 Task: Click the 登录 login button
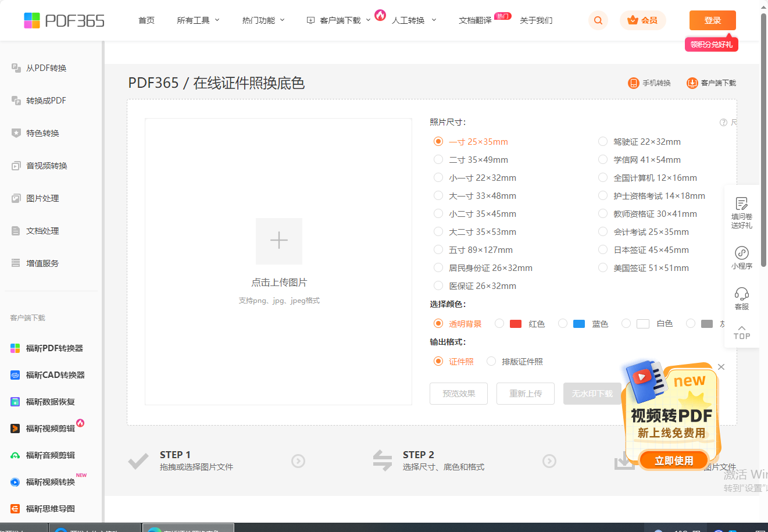click(x=713, y=20)
